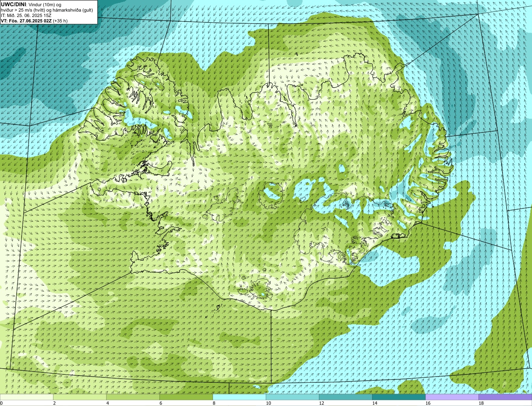Click the 6–8 m/s olive green legend swatch

click(x=186, y=397)
